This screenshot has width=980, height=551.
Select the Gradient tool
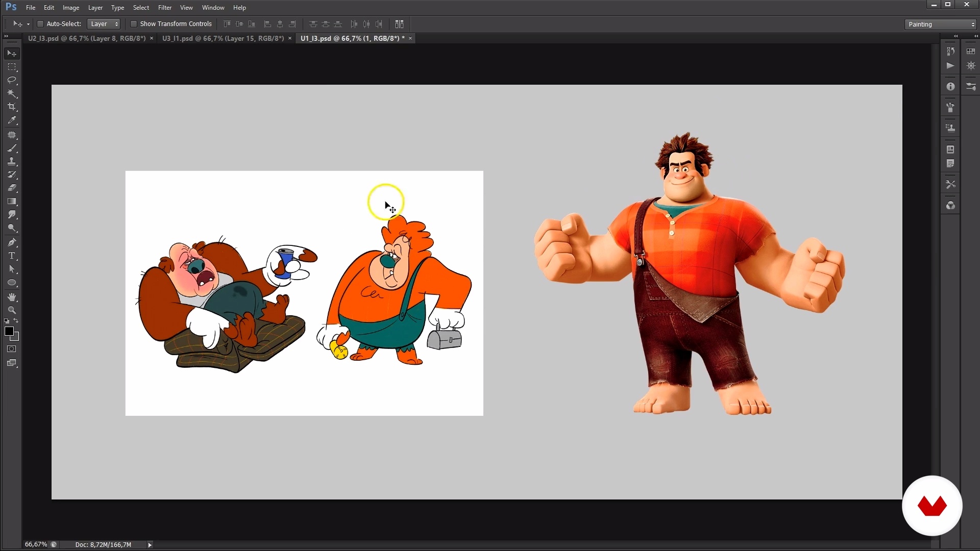click(x=12, y=202)
